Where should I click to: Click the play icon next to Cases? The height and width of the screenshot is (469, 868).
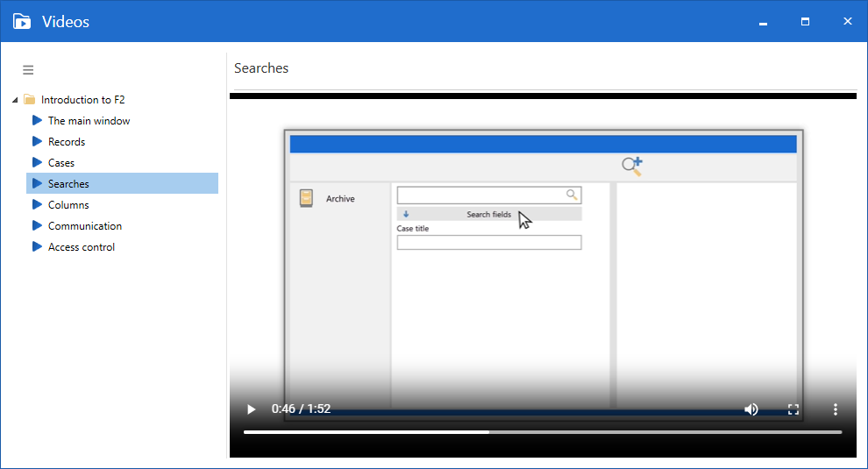click(37, 163)
